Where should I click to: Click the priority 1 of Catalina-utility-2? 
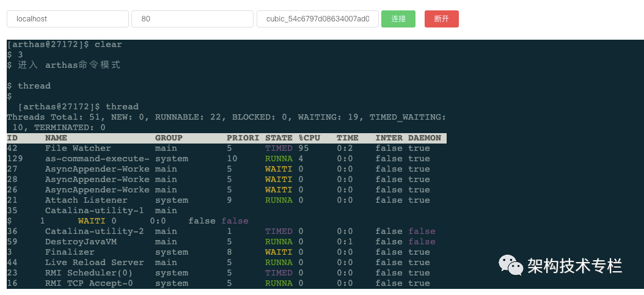(229, 231)
